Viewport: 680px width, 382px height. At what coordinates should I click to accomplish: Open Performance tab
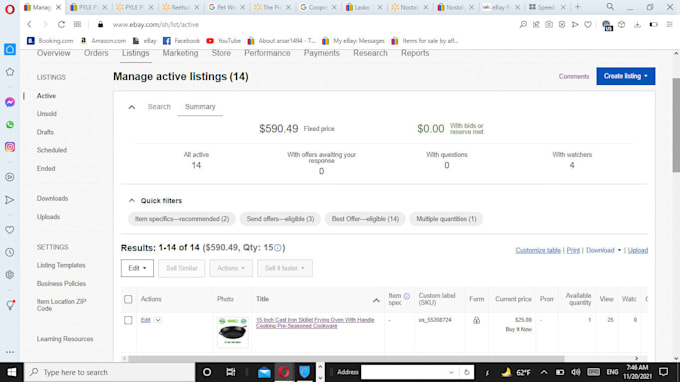click(267, 53)
